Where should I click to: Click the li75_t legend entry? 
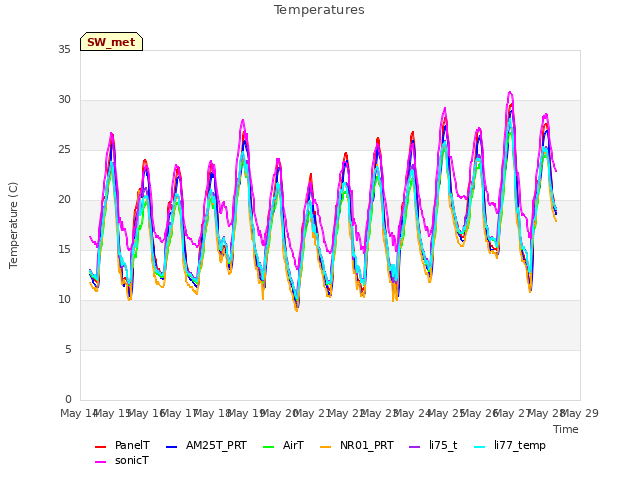[x=433, y=445]
